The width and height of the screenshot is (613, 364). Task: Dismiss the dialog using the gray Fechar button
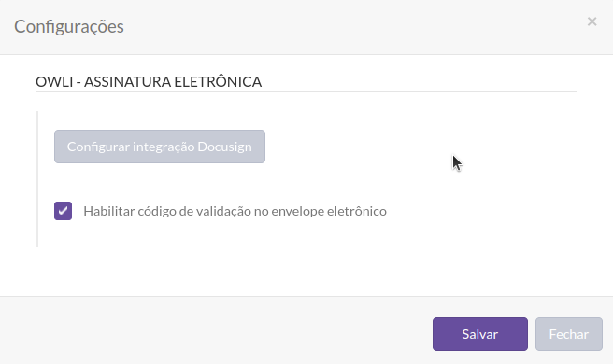tap(569, 334)
